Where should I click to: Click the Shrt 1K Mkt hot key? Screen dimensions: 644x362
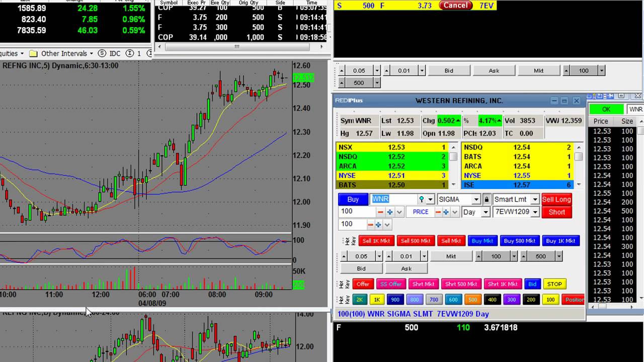[503, 284]
